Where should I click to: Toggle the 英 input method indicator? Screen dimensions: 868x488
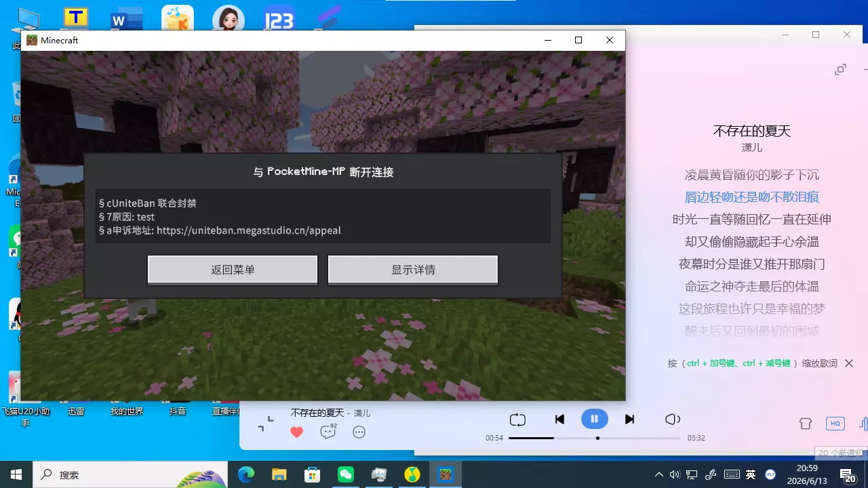click(751, 474)
